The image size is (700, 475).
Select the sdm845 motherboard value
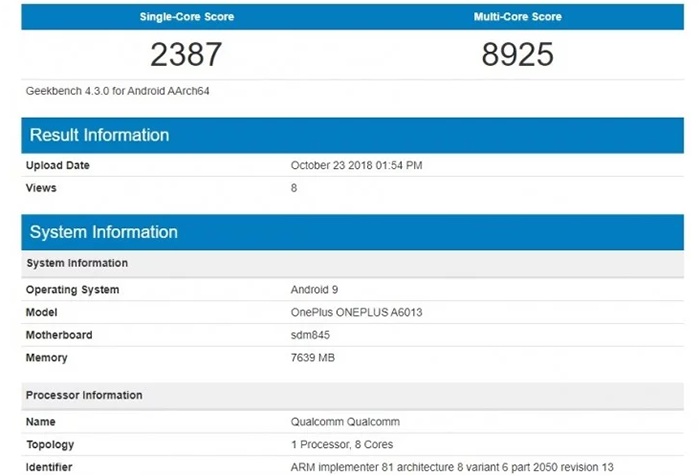coord(310,335)
